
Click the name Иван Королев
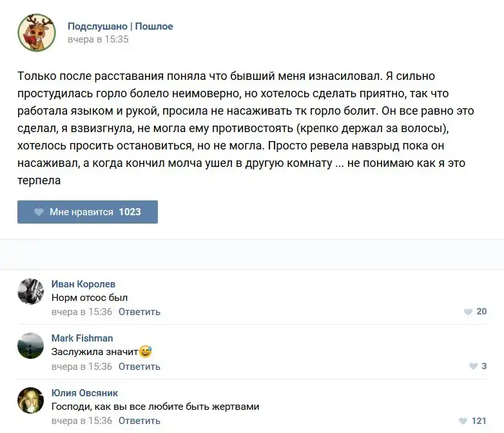click(83, 284)
